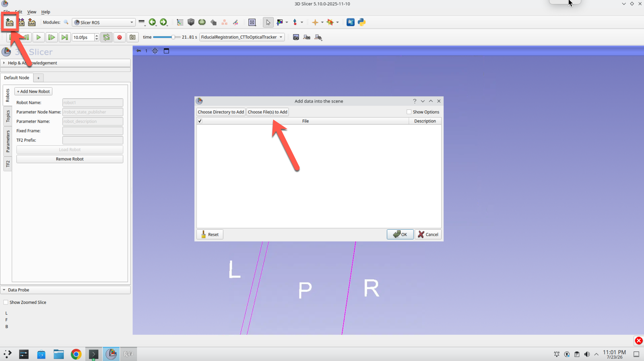644x361 pixels.
Task: Open the Modules Slicer ROS dropdown
Action: click(x=103, y=23)
